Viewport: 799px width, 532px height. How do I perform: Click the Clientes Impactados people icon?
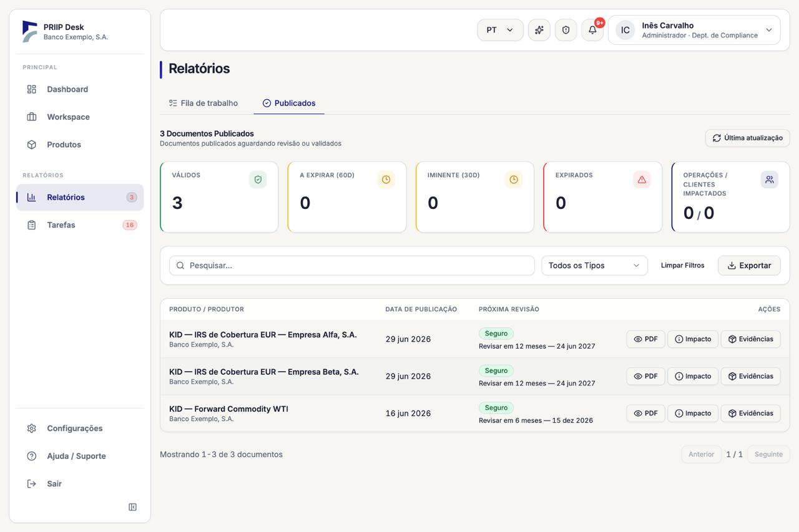[770, 180]
